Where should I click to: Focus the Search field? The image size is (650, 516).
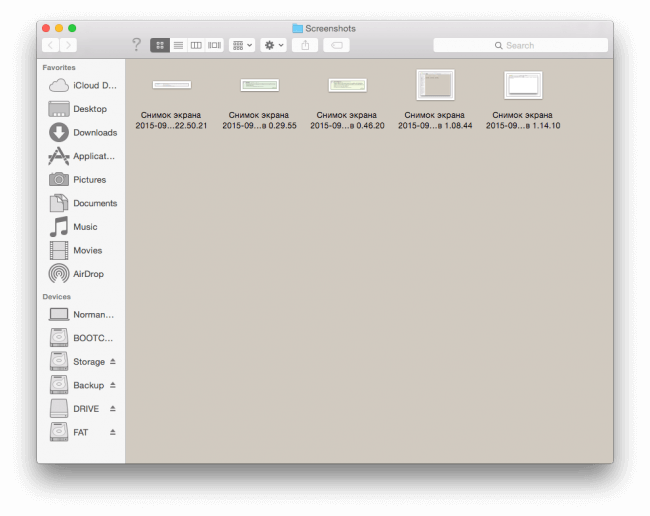pos(521,45)
